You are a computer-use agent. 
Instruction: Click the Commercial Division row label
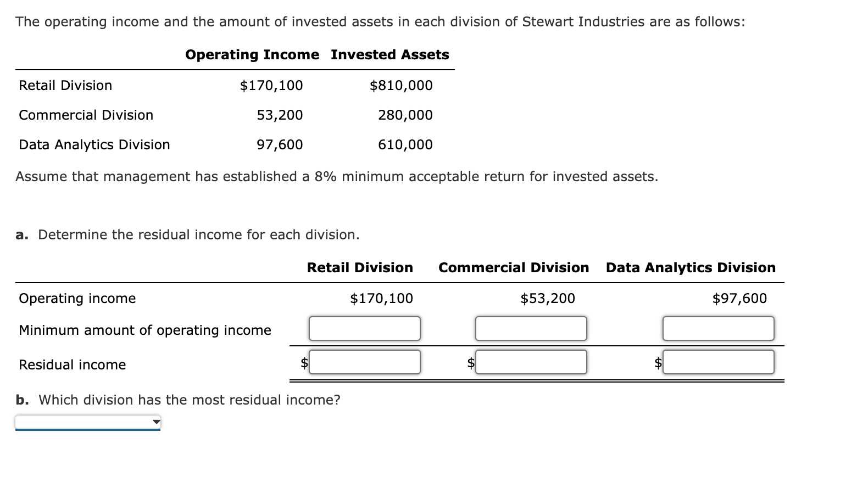pos(86,115)
